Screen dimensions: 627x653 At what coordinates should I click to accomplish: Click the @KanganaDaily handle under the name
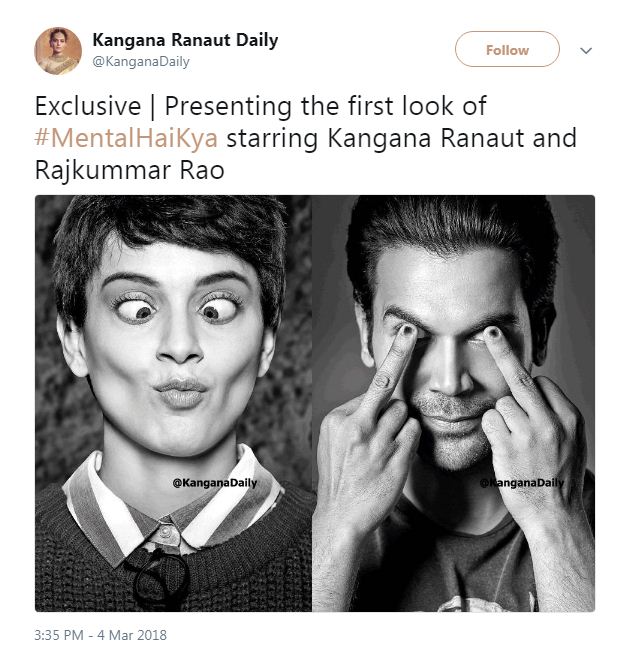pos(140,61)
